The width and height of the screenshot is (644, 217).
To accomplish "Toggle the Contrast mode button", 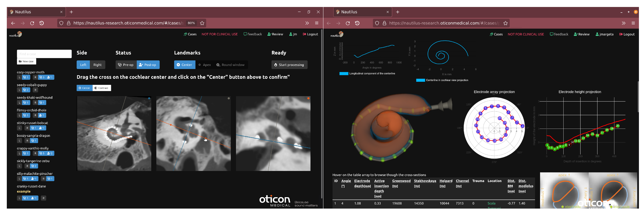I will click(102, 88).
